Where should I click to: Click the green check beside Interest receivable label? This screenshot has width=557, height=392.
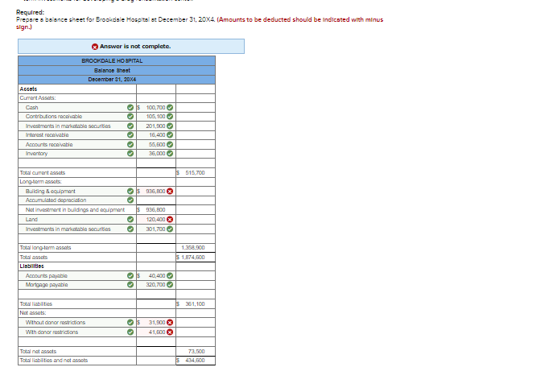coord(130,134)
